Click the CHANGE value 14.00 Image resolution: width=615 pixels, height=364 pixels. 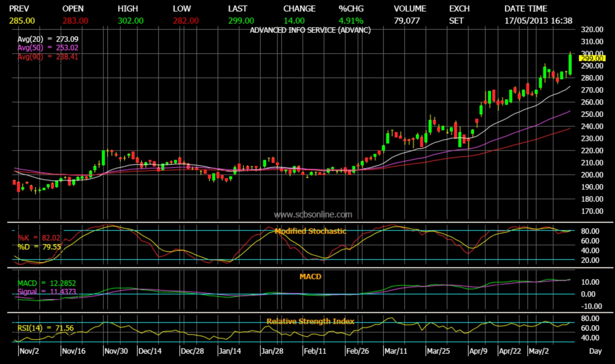[x=294, y=21]
